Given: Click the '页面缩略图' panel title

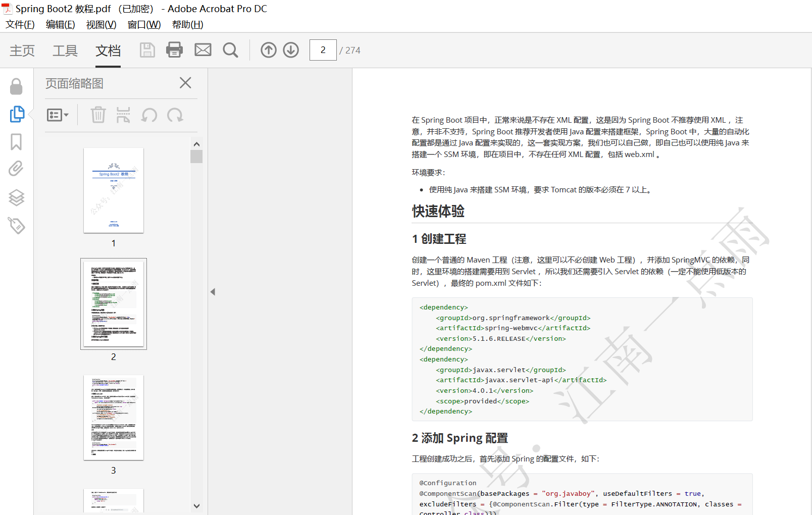Looking at the screenshot, I should click(x=74, y=83).
